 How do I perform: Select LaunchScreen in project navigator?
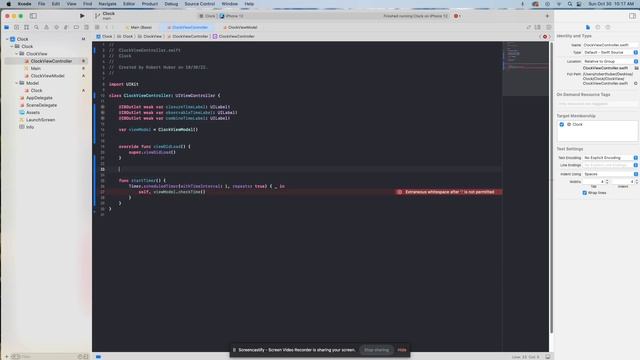click(40, 120)
